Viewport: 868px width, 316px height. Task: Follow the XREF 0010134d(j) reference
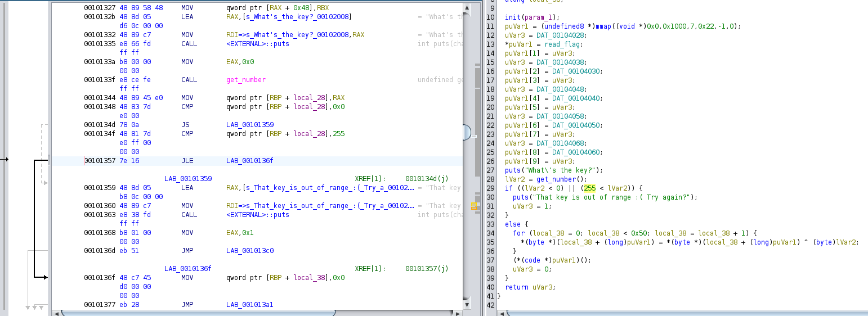tap(426, 179)
